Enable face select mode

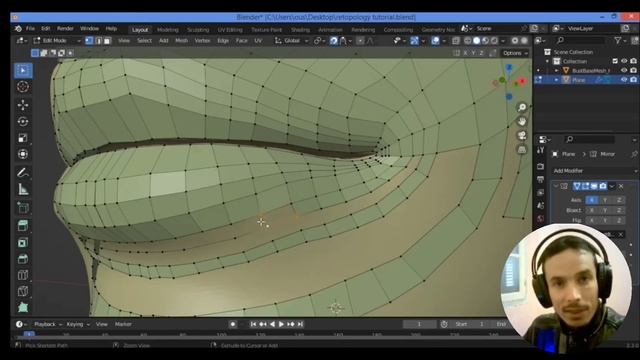[x=107, y=41]
